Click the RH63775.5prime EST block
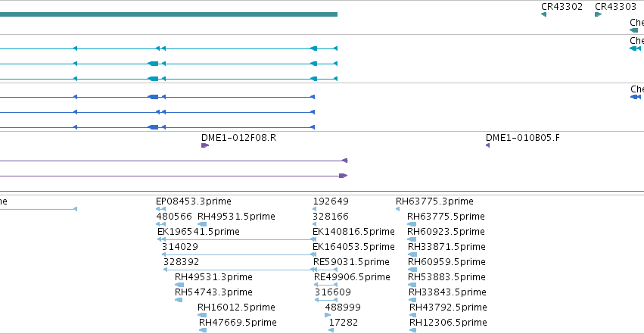The height and width of the screenshot is (334, 644). [x=412, y=224]
